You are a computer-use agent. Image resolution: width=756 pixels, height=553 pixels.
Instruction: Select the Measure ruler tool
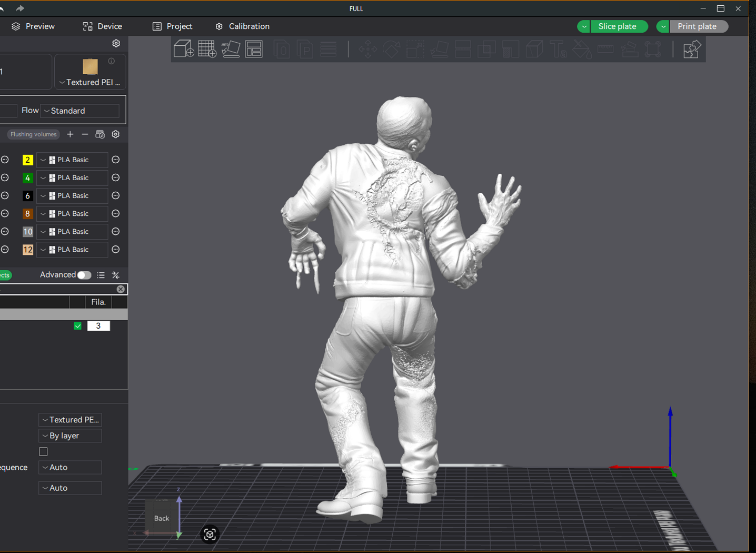click(605, 50)
